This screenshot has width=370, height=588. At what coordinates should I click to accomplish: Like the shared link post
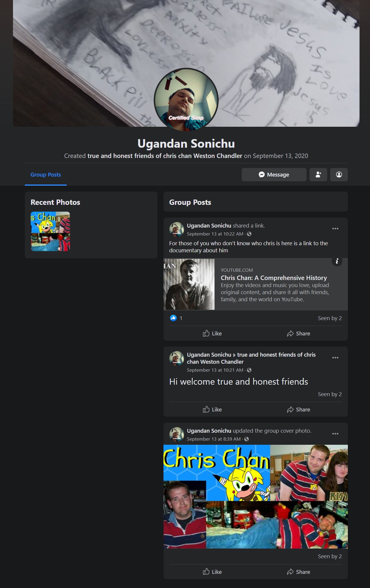click(212, 333)
